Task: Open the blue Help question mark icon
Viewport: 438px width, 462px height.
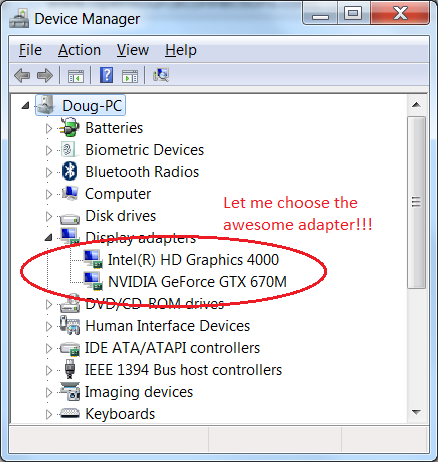Action: pos(106,75)
